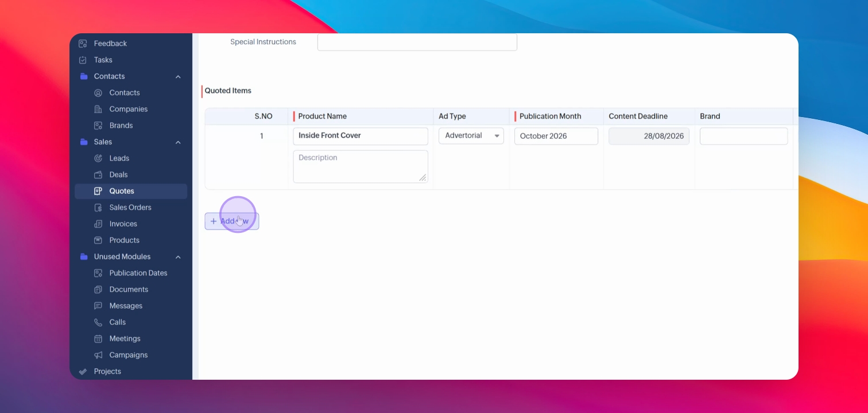Click the Companies building icon
Screen dimensions: 868x413
point(98,109)
